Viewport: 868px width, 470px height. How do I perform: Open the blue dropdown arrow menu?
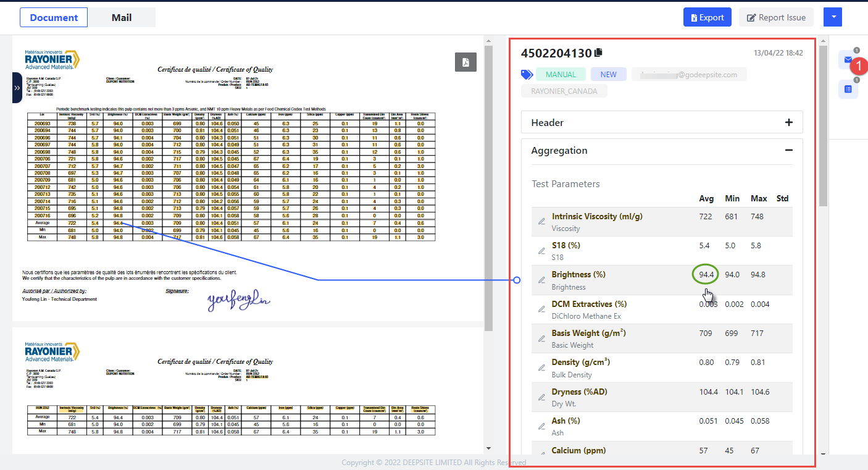(833, 17)
